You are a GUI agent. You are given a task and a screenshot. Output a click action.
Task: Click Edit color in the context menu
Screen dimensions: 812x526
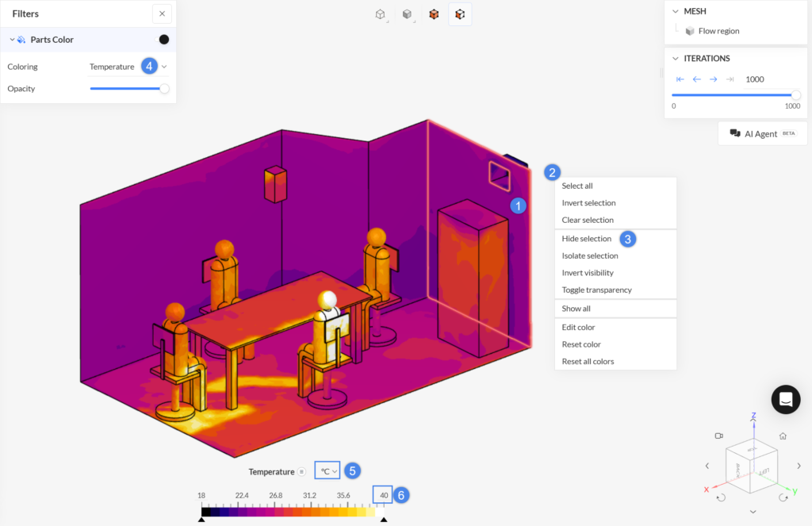[615, 328]
